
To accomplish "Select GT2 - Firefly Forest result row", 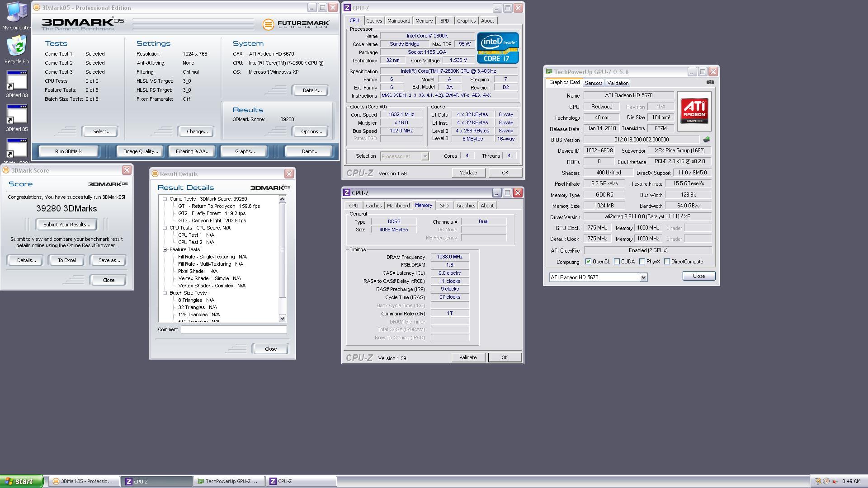I will [211, 213].
